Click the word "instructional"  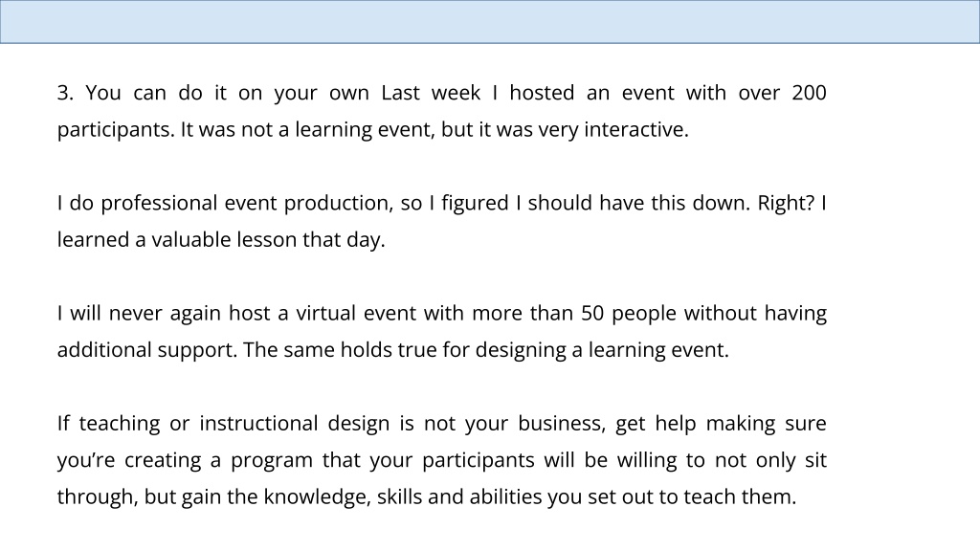[258, 424]
